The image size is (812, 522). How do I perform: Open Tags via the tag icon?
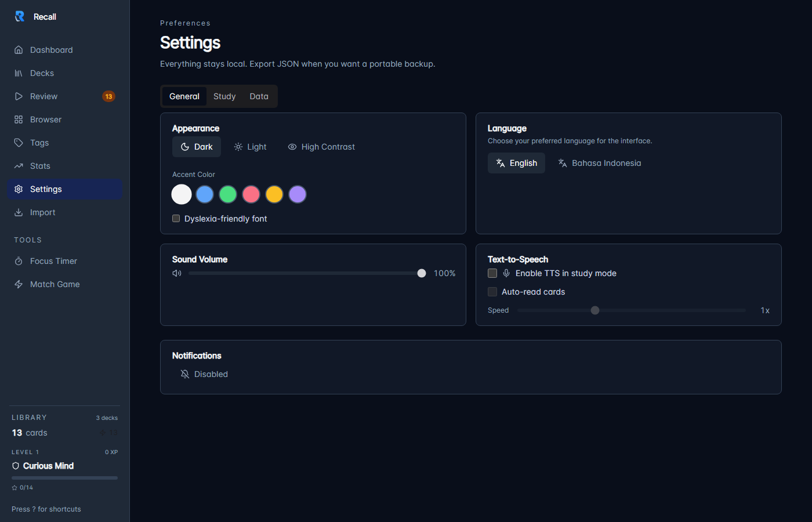pyautogui.click(x=19, y=143)
